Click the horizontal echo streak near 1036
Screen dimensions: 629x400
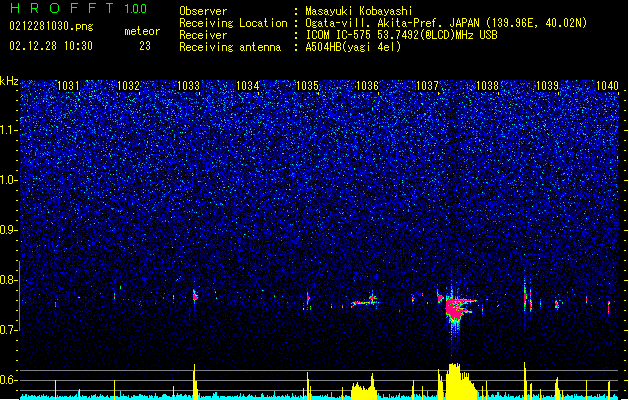click(364, 303)
